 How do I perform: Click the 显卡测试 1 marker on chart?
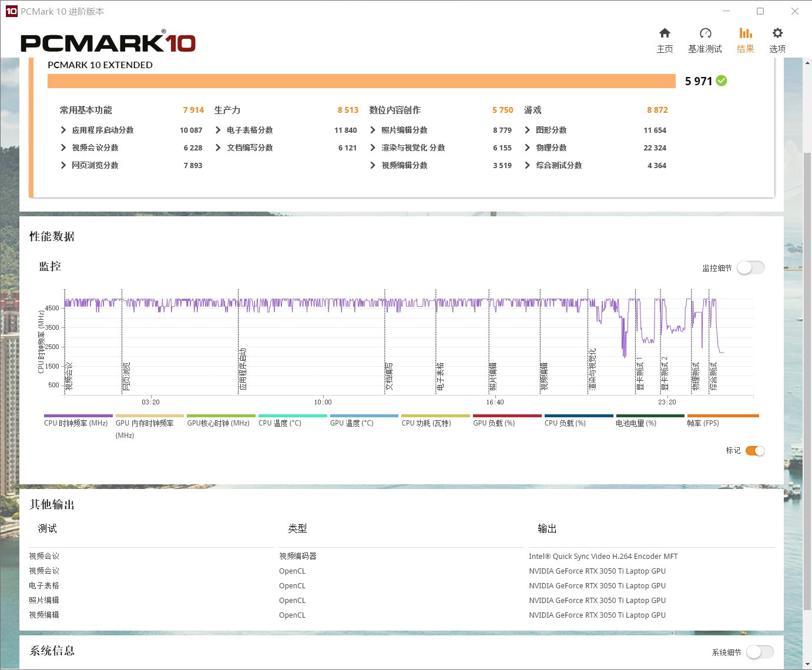[x=640, y=373]
